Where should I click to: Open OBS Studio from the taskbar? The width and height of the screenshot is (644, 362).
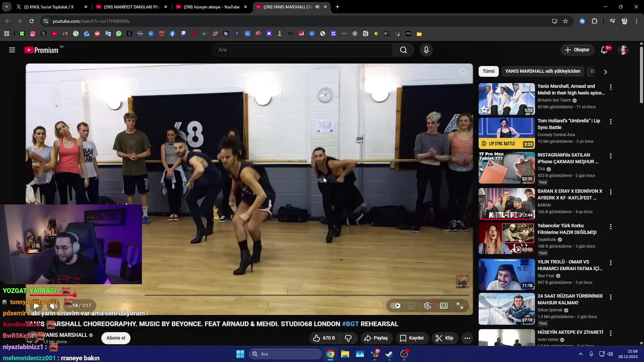point(404,354)
